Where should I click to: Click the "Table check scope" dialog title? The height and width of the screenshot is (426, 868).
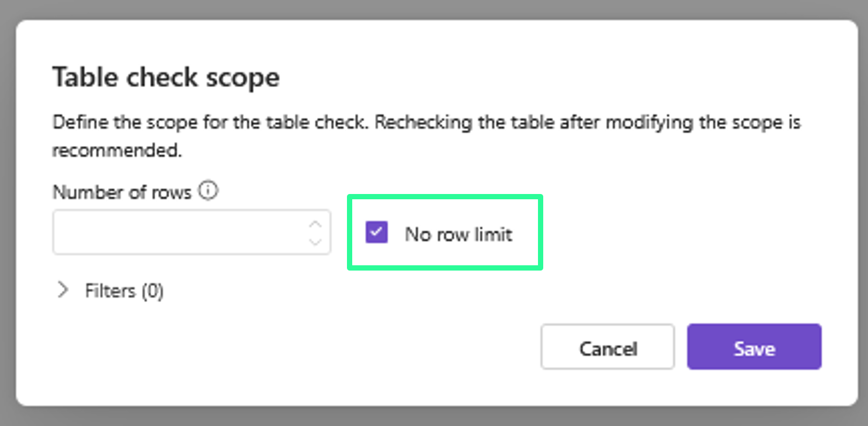(x=166, y=77)
